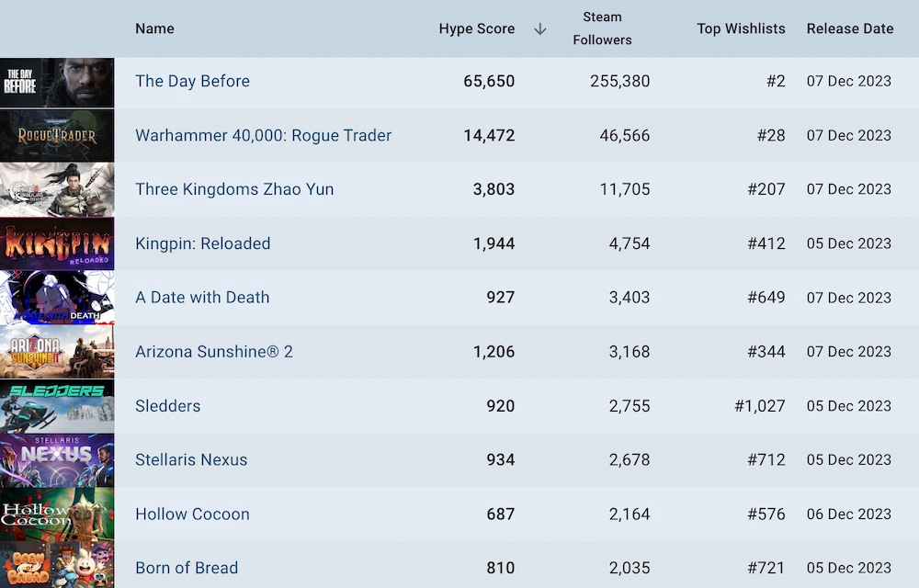Select wishlist rank #649 cell
The image size is (919, 588).
coord(766,298)
